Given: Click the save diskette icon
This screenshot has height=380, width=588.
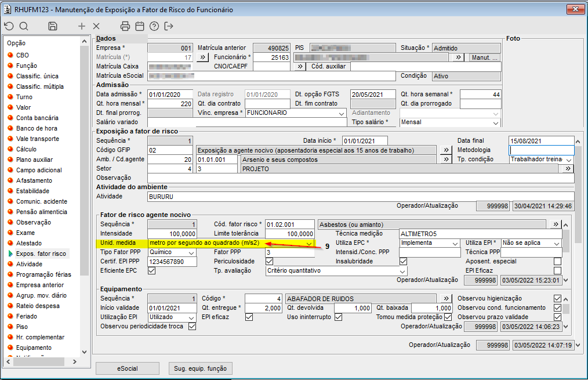Looking at the screenshot, I should tap(53, 26).
